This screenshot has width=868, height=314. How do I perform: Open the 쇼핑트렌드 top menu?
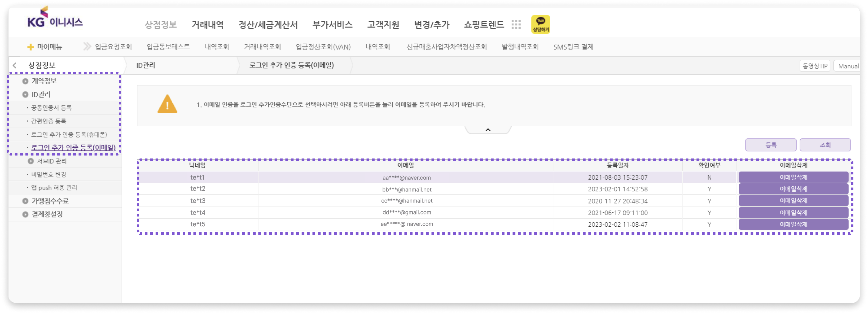pyautogui.click(x=484, y=25)
